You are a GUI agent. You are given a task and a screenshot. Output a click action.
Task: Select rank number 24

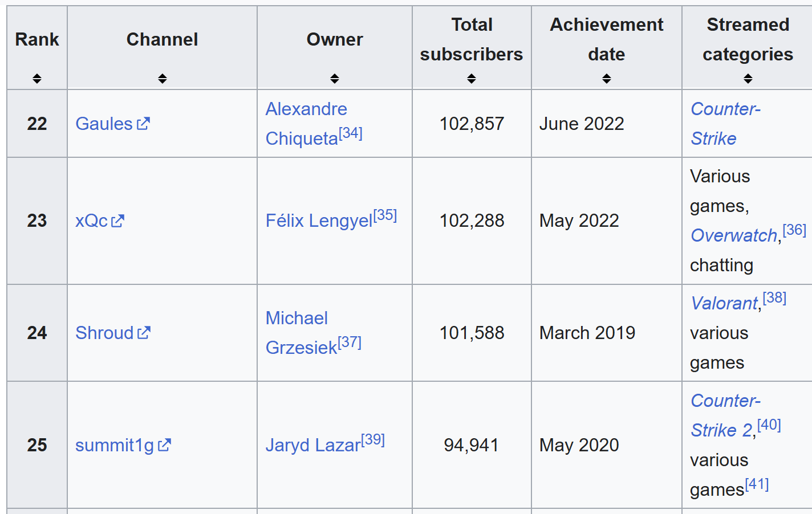[x=37, y=333]
